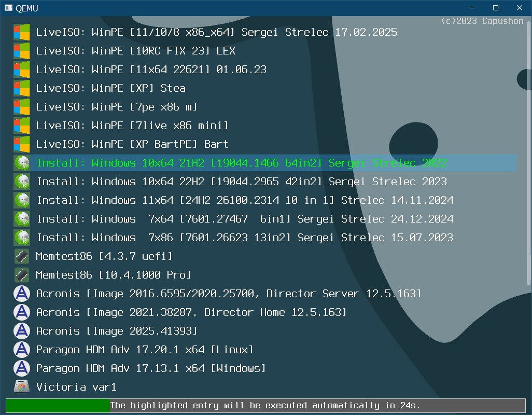
Task: Run the Victoria var1 entry
Action: coord(76,387)
